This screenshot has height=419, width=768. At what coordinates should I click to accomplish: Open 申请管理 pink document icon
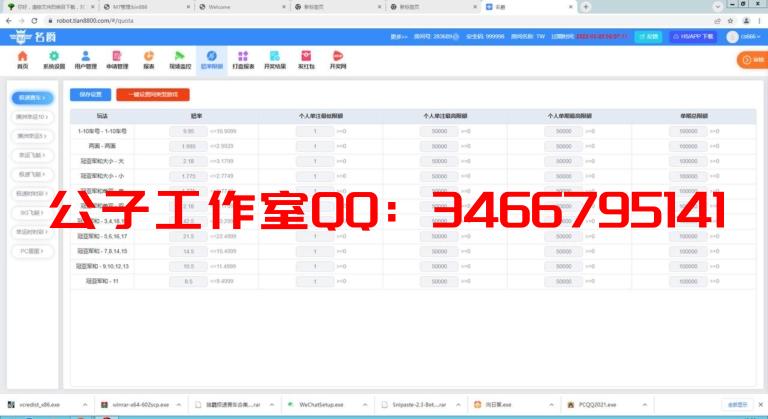tap(117, 60)
